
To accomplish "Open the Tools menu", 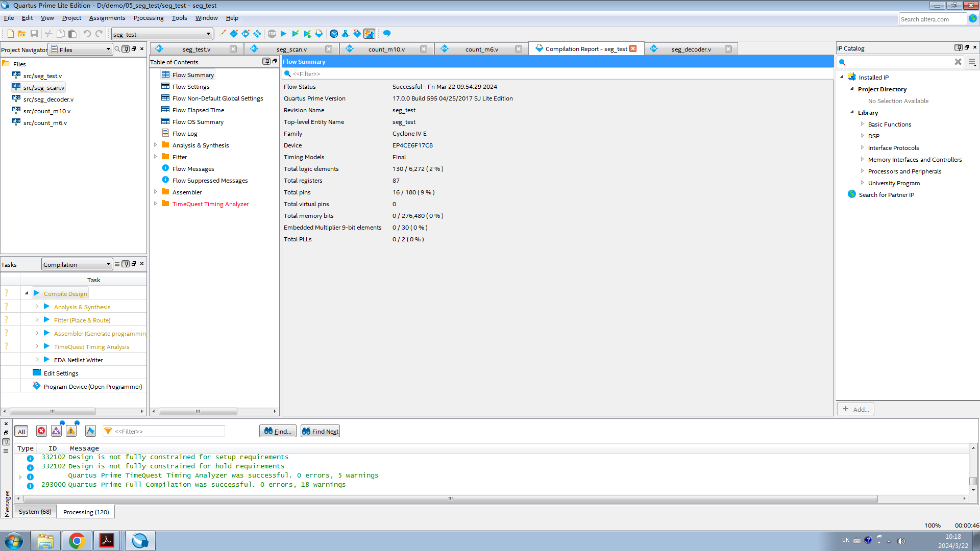I will coord(179,18).
